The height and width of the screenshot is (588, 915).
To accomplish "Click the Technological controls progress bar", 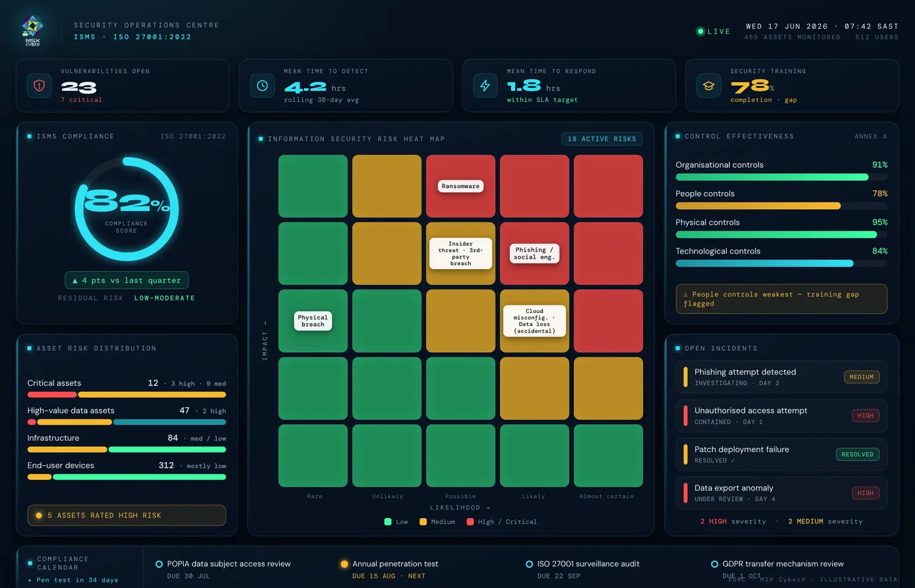I will (782, 263).
